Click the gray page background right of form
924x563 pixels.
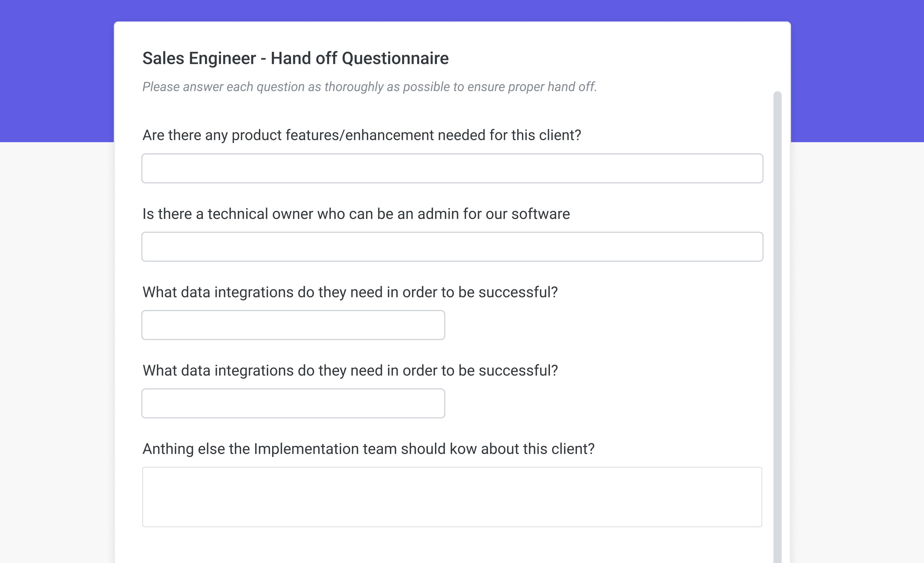[x=857, y=352]
